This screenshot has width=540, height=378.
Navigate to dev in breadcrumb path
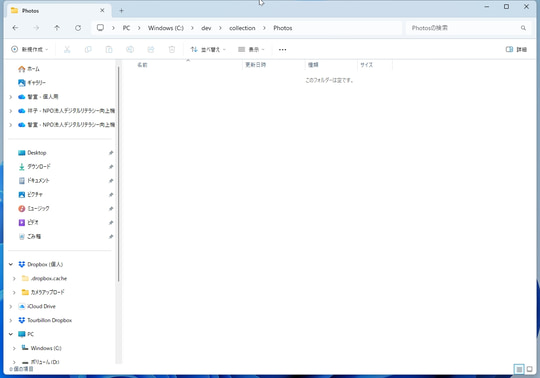(x=206, y=28)
